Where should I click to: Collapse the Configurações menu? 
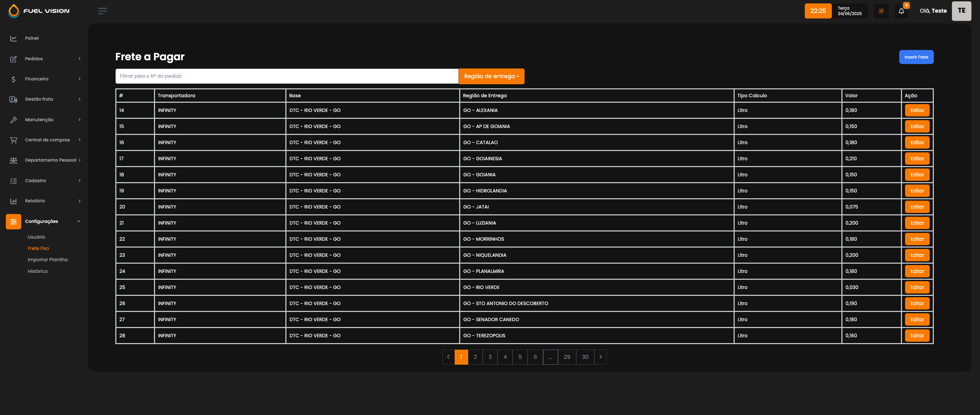pyautogui.click(x=79, y=222)
